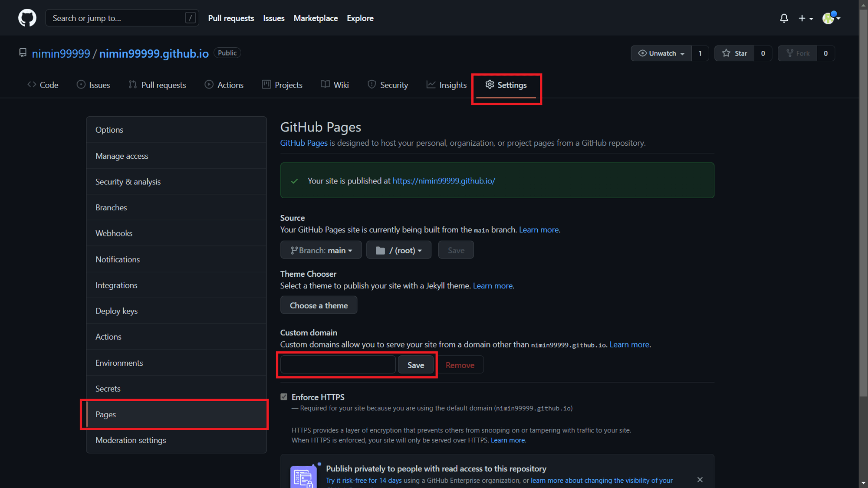
Task: Open the user avatar menu
Action: pyautogui.click(x=831, y=18)
